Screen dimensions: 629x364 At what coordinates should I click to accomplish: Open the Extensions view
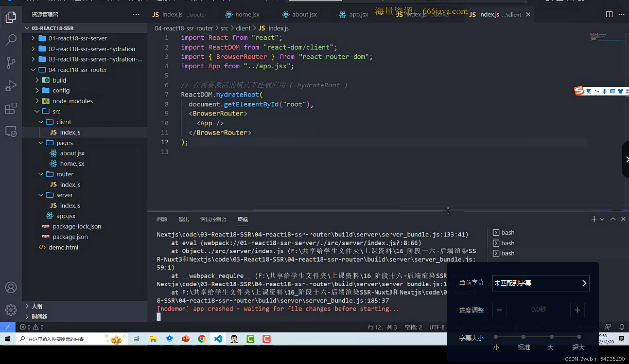pyautogui.click(x=11, y=109)
